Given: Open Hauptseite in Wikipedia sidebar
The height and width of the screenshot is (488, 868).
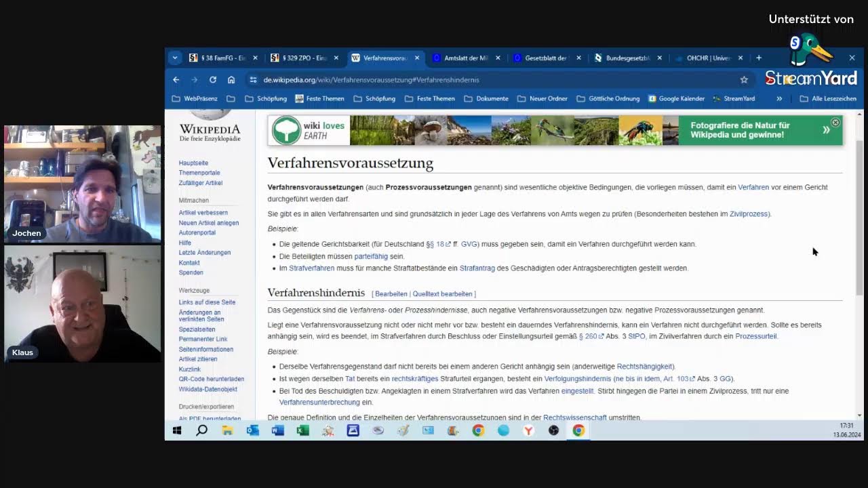Looking at the screenshot, I should pyautogui.click(x=193, y=163).
